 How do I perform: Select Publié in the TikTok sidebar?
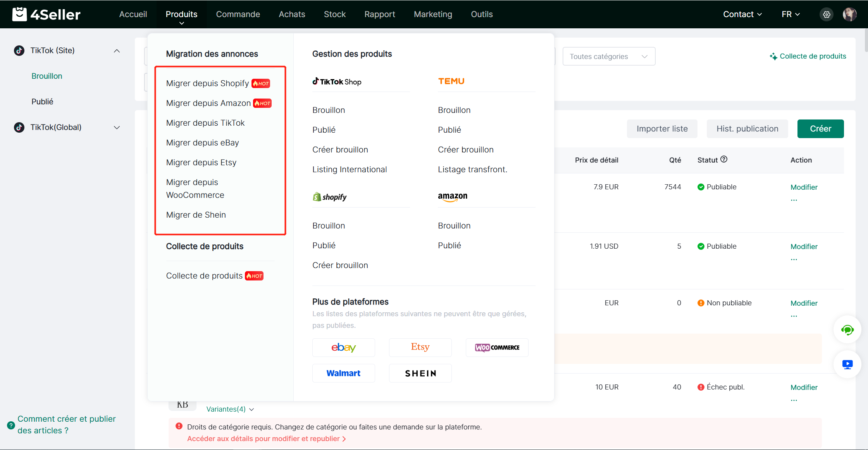[42, 102]
